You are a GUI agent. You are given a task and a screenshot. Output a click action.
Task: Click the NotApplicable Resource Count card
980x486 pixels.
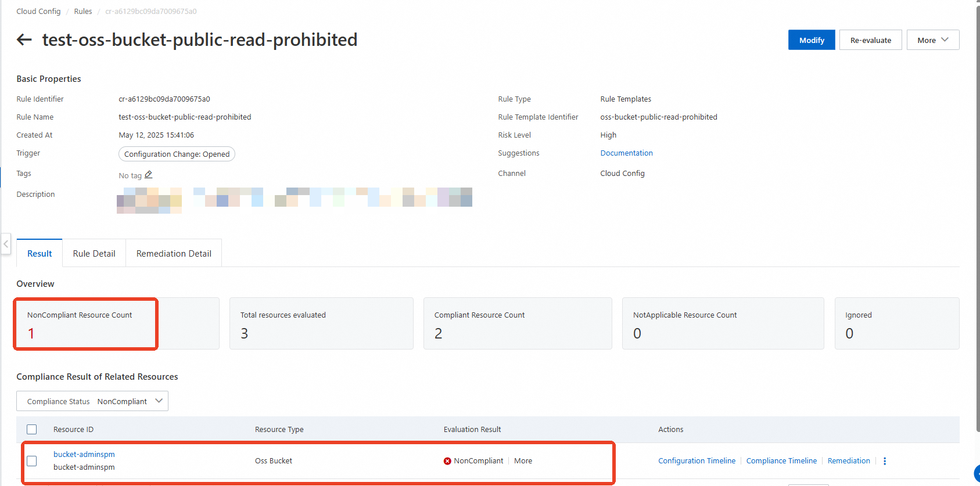[723, 323]
